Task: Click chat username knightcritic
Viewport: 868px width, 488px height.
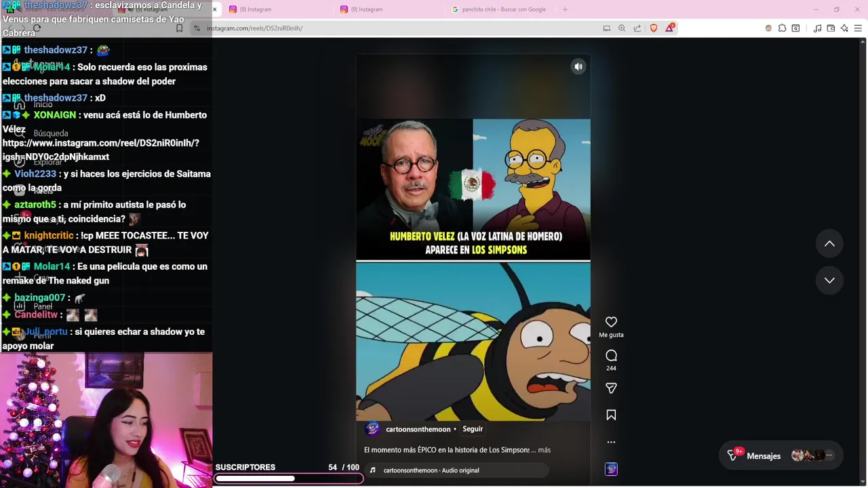Action: coord(48,236)
